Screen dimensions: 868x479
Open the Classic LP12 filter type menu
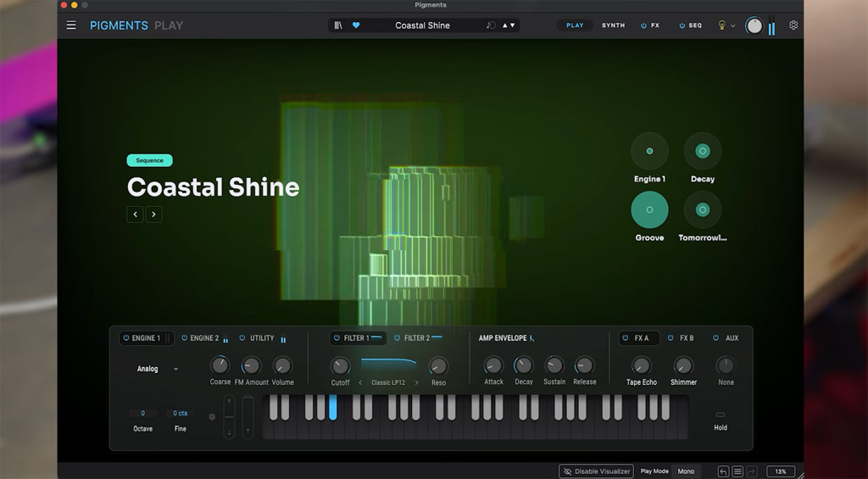388,382
